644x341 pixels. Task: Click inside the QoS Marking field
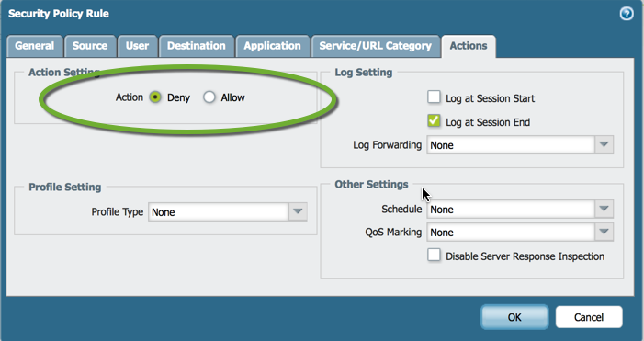tap(511, 233)
